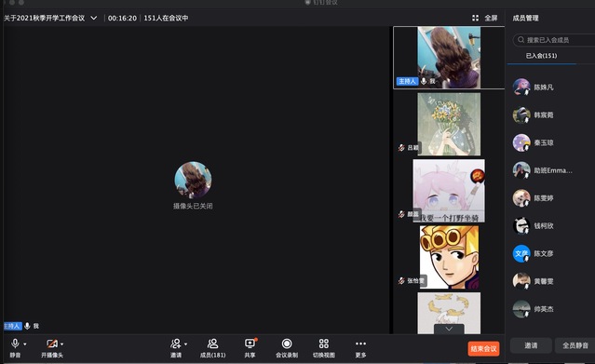
Task: Select the 已入会(151) tab
Action: pos(541,56)
